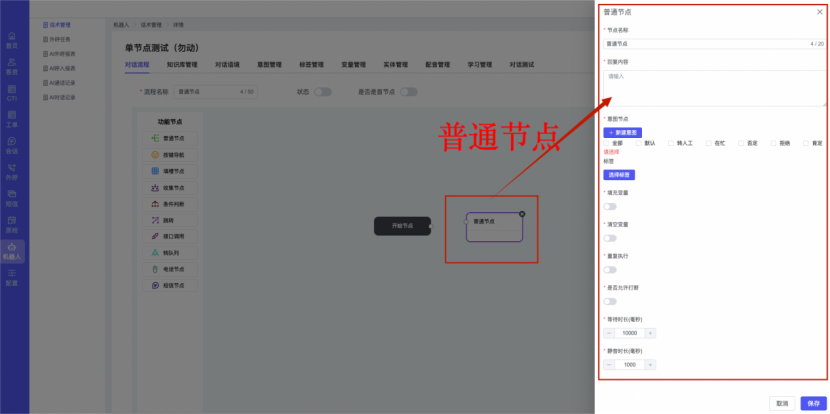The height and width of the screenshot is (414, 830).
Task: Select the 机器人 robot icon in sidebar
Action: click(12, 250)
